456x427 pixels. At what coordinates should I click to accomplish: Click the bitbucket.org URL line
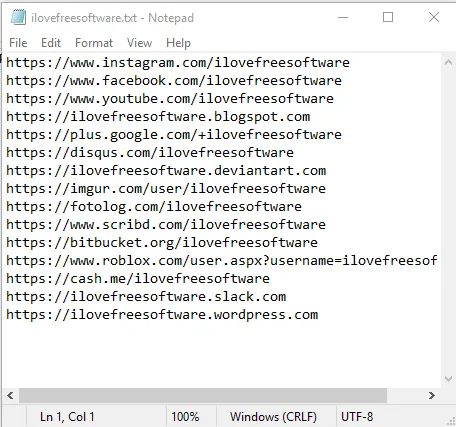(x=162, y=243)
